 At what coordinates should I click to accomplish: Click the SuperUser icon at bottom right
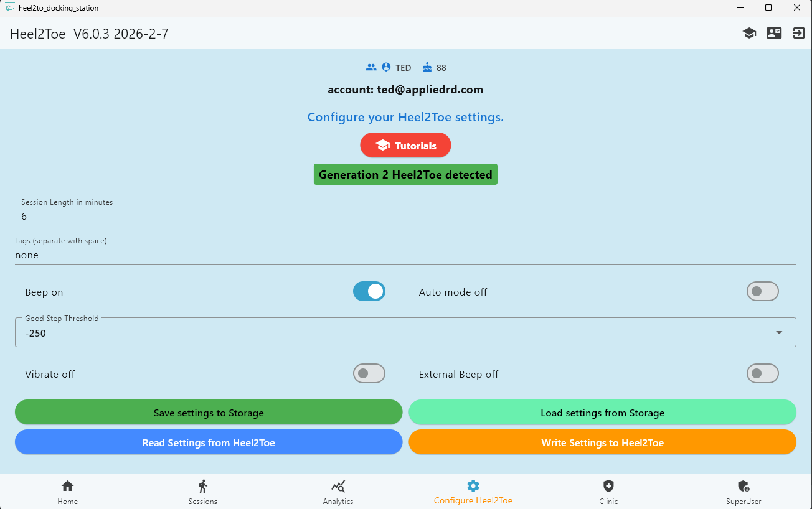tap(744, 485)
